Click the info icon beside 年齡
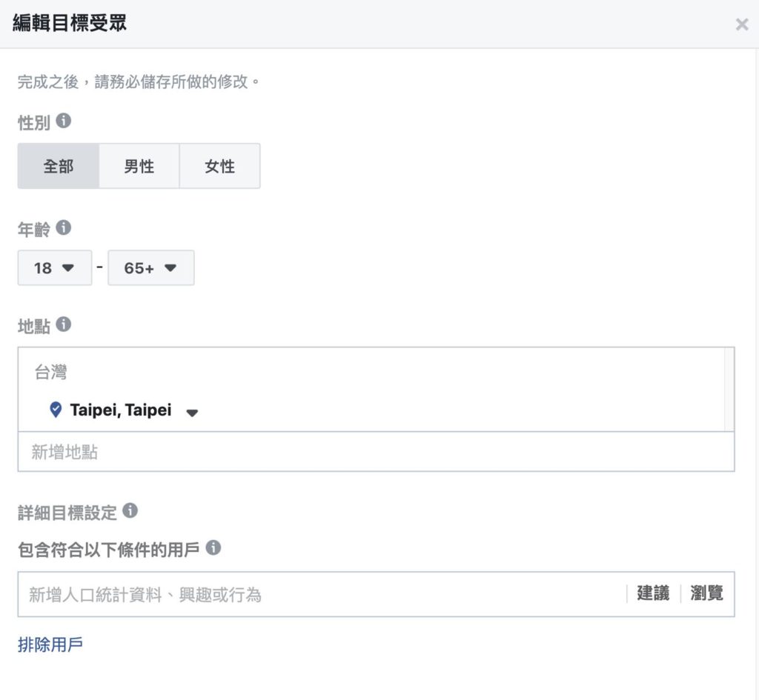Image resolution: width=759 pixels, height=700 pixels. 64,227
